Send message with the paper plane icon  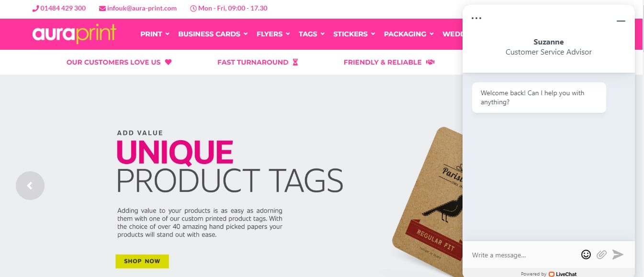coord(618,255)
